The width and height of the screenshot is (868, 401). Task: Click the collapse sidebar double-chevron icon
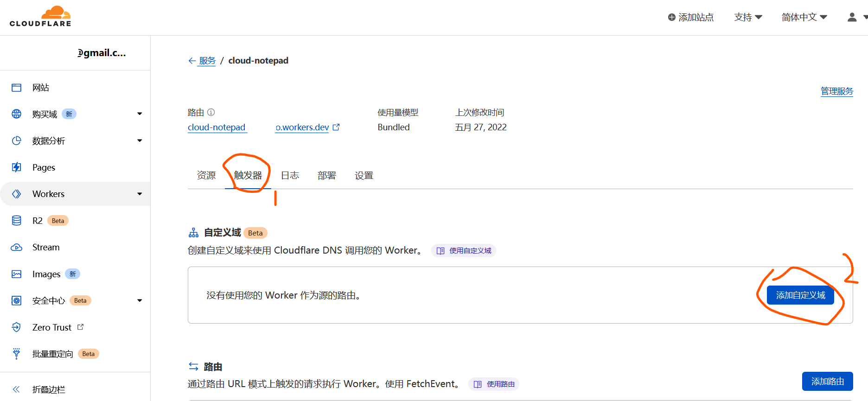(x=16, y=389)
